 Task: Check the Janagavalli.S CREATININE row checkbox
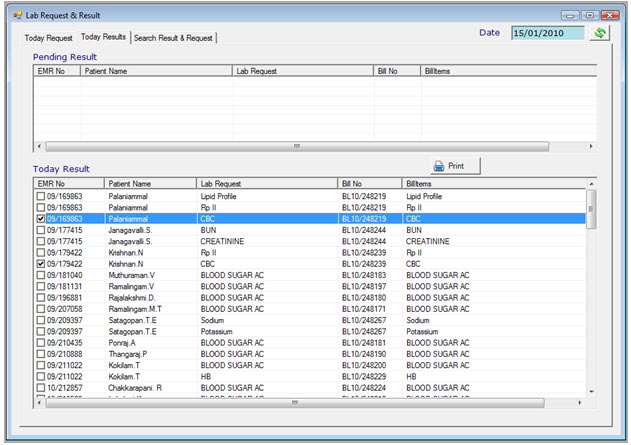coord(41,241)
